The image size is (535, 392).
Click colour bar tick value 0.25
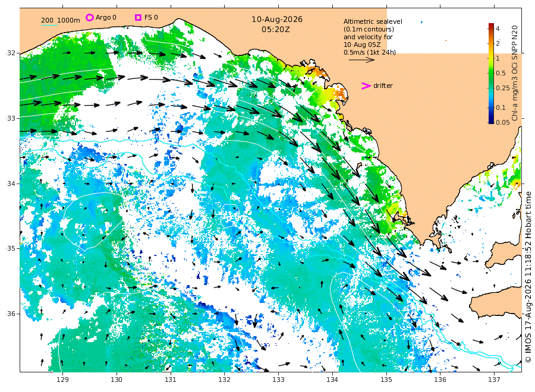[x=502, y=88]
